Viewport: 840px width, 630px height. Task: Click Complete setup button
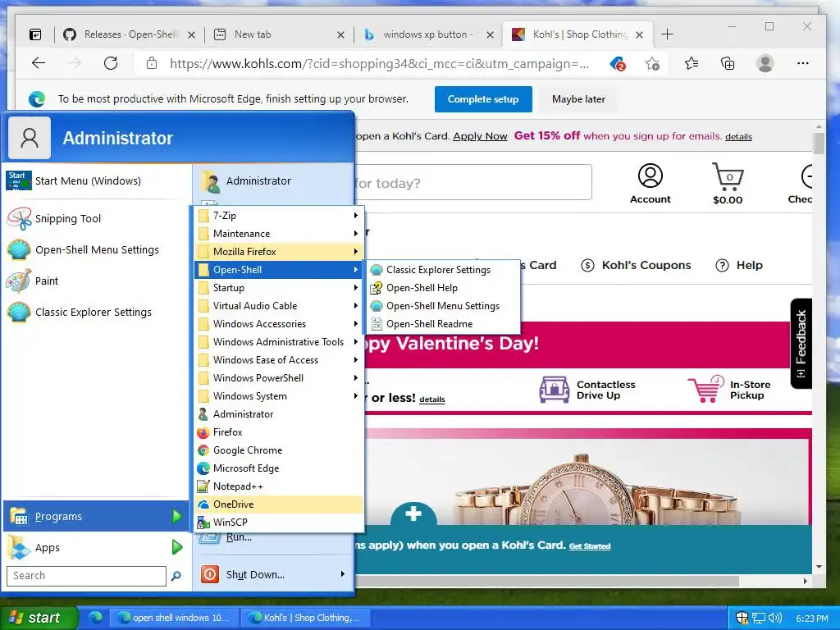pyautogui.click(x=483, y=99)
